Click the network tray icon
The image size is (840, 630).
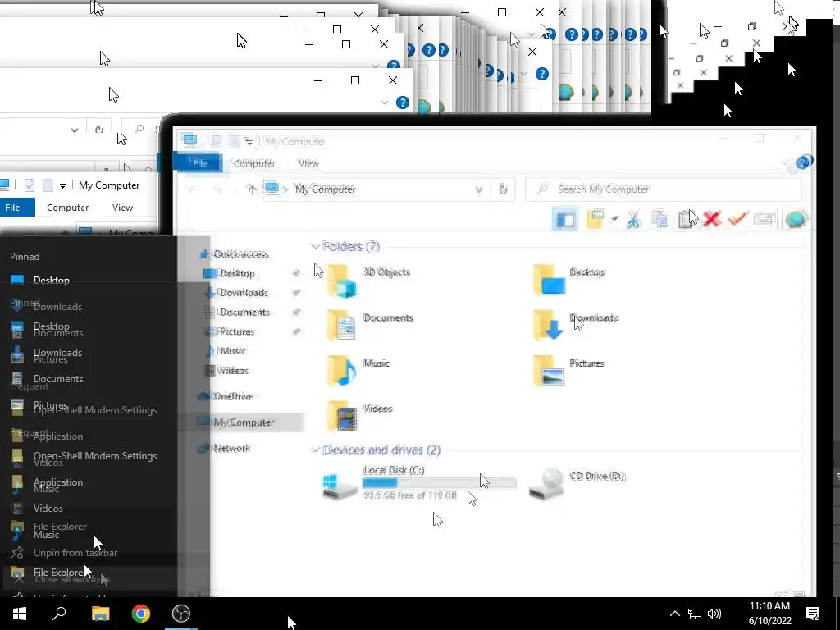coord(695,614)
